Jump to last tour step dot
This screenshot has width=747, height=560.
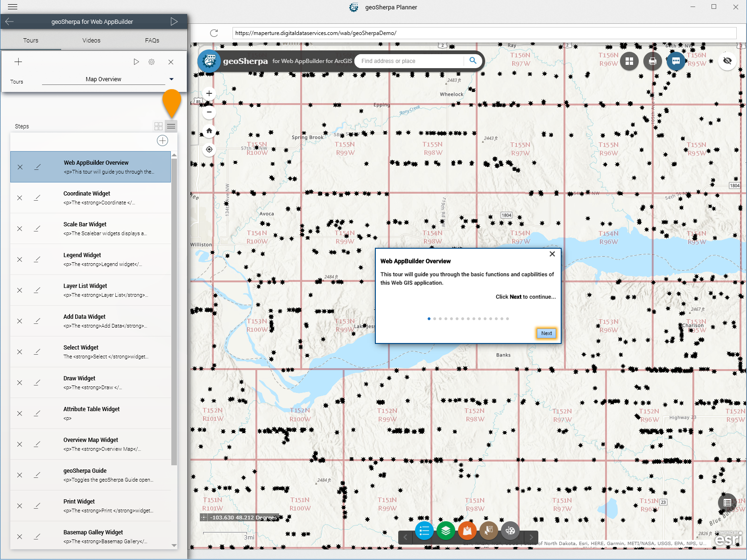(x=507, y=319)
